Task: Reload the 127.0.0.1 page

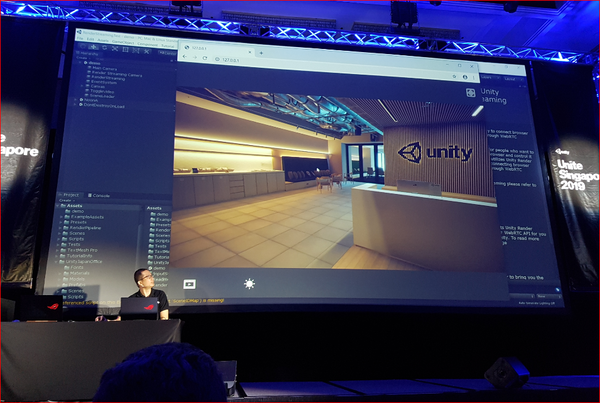Action: point(205,58)
